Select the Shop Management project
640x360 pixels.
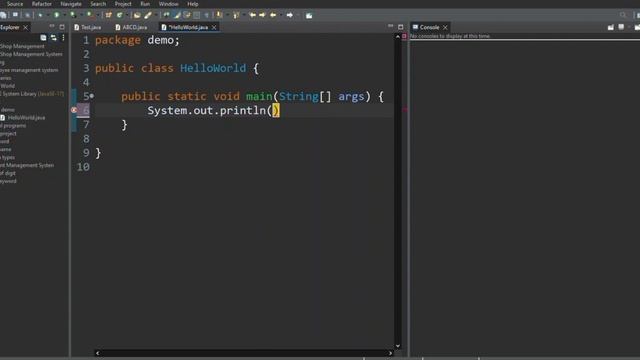[22, 46]
